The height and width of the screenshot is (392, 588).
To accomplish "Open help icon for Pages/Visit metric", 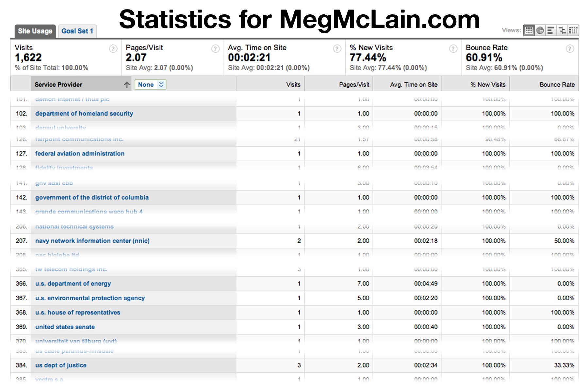I will click(215, 49).
